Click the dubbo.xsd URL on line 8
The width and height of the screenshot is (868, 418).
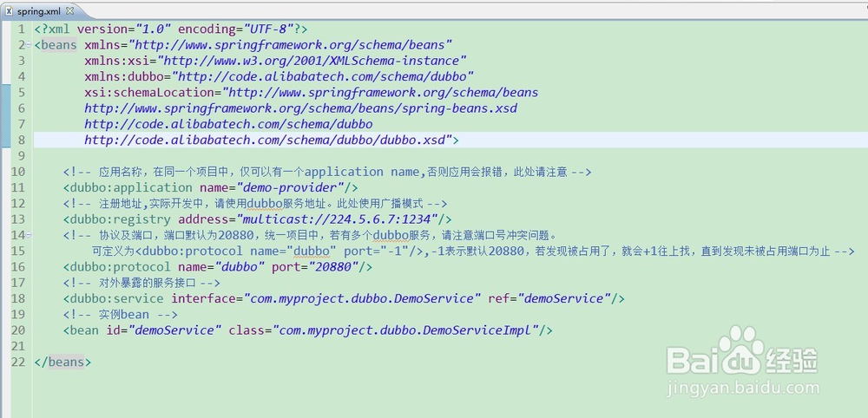point(268,140)
